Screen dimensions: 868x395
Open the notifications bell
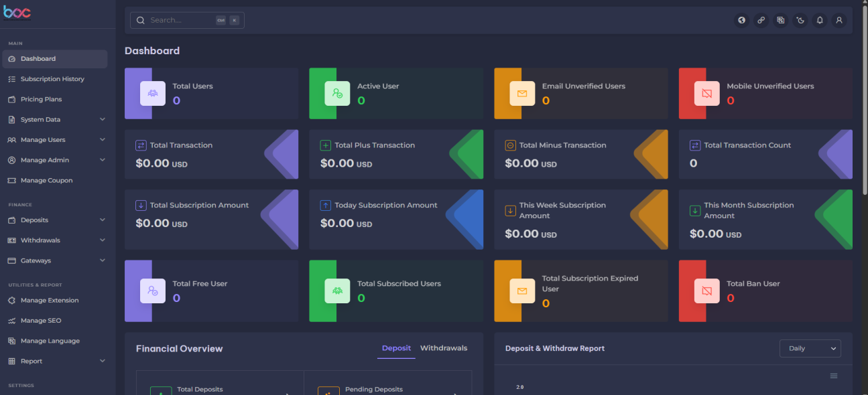point(820,20)
